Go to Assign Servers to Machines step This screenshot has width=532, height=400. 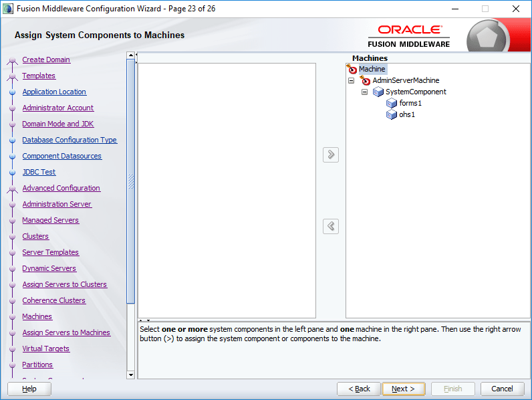tap(66, 332)
